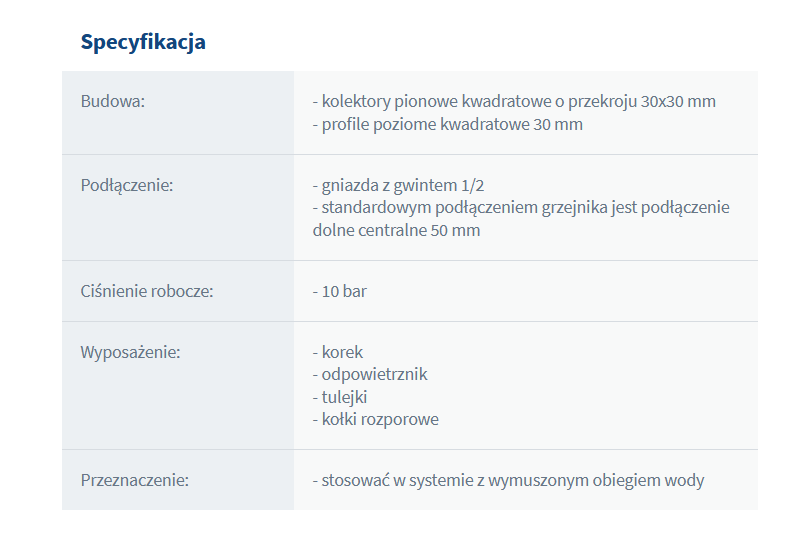
Task: Click the dolne centralne 50 mm text
Action: (x=396, y=230)
